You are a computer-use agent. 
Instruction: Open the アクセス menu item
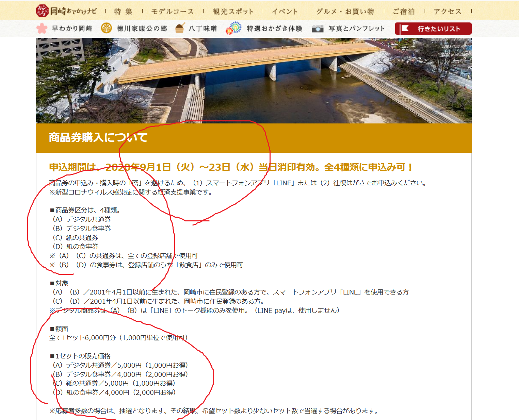(x=448, y=12)
